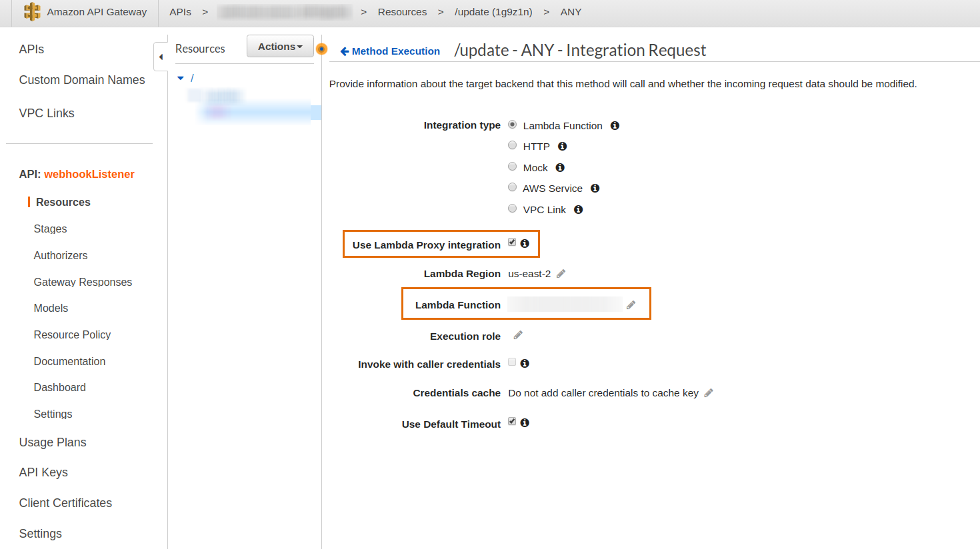Select Resources in the API menu
The image size is (980, 549).
63,202
